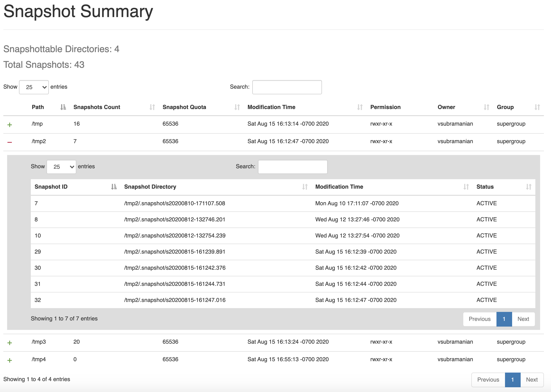Click Previous in bottom page pagination
Viewport: 551px width, 392px height.
click(x=488, y=380)
